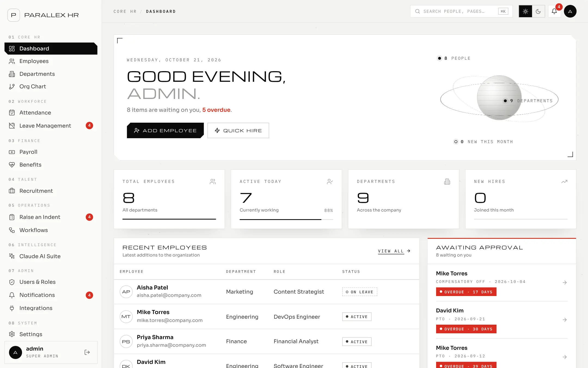Image resolution: width=588 pixels, height=368 pixels.
Task: Open Integrations in the sidebar
Action: (x=51, y=308)
